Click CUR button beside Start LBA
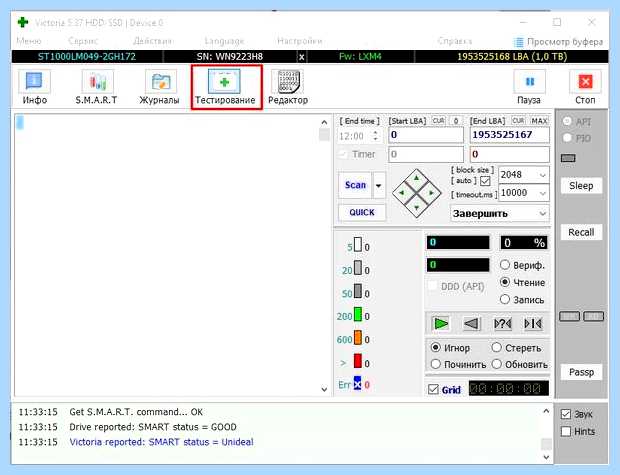The width and height of the screenshot is (620, 475). coord(438,121)
